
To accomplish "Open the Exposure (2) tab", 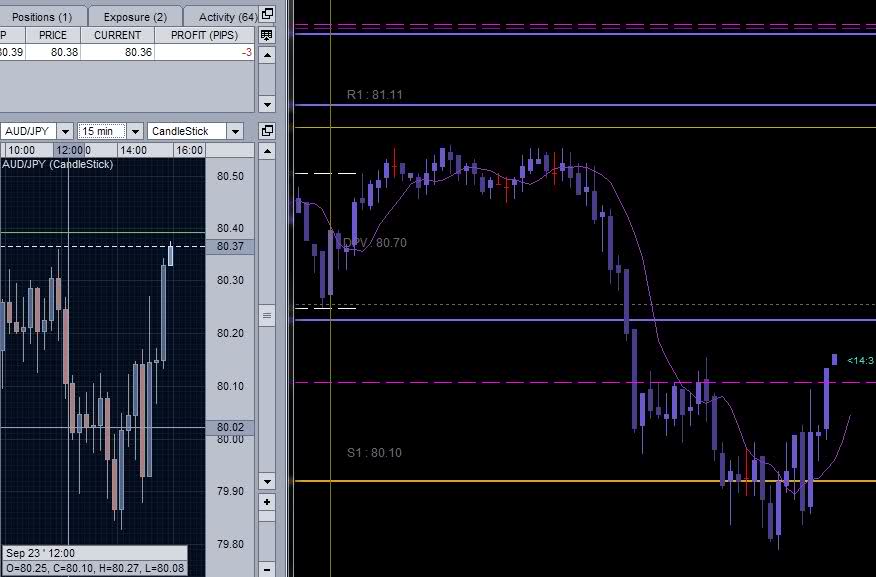I will pyautogui.click(x=135, y=17).
